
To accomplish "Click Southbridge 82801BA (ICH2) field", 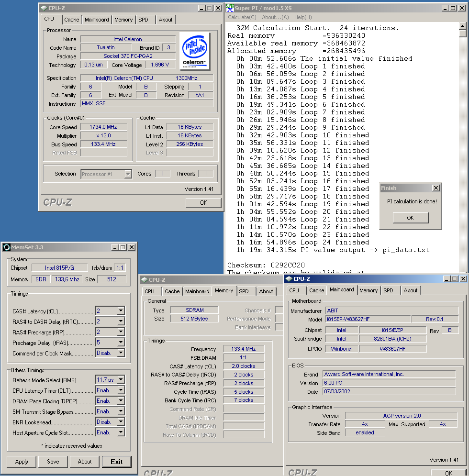I will (x=393, y=339).
